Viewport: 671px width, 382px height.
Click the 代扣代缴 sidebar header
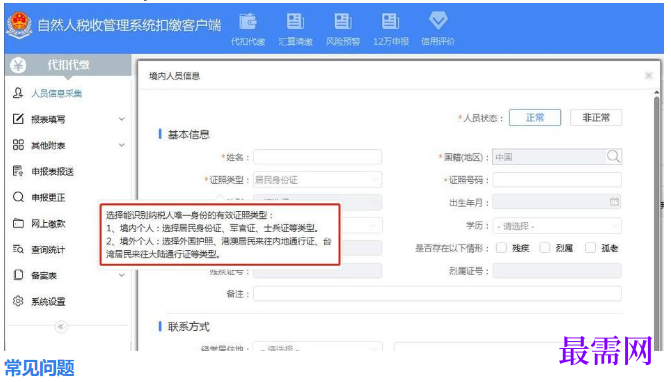68,65
